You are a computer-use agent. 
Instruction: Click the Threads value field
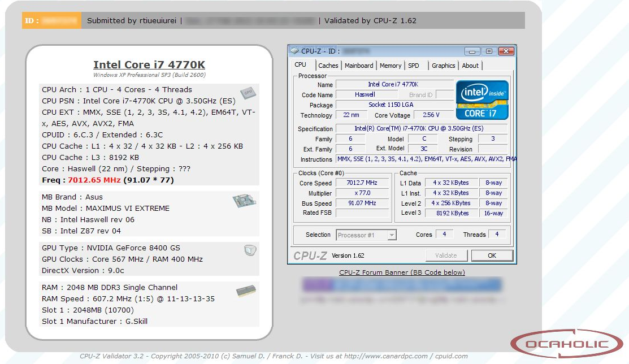pos(497,234)
